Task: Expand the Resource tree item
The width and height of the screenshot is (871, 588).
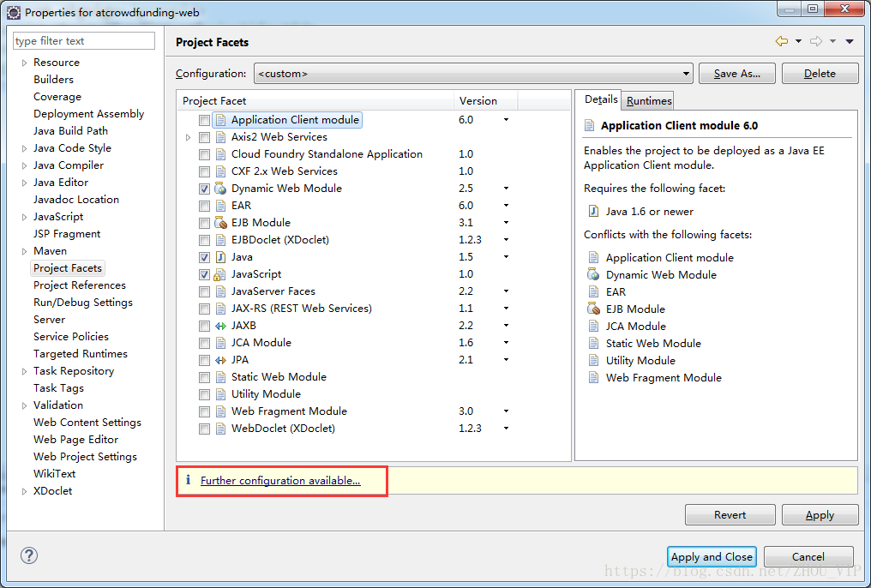Action: click(x=24, y=63)
